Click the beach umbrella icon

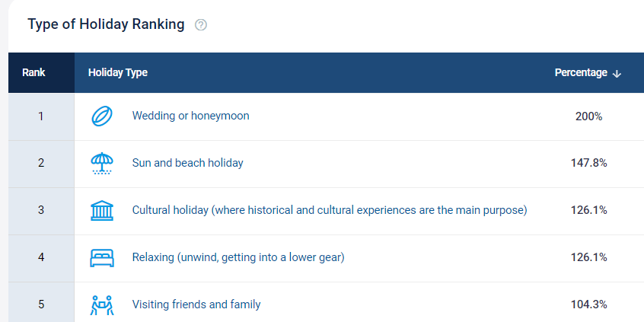point(102,164)
